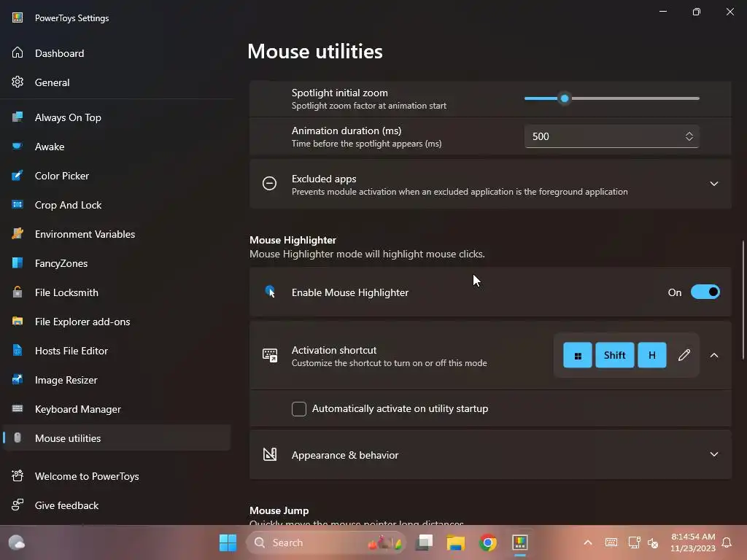This screenshot has width=747, height=560.
Task: Click the Give feedback icon
Action: [x=18, y=505]
